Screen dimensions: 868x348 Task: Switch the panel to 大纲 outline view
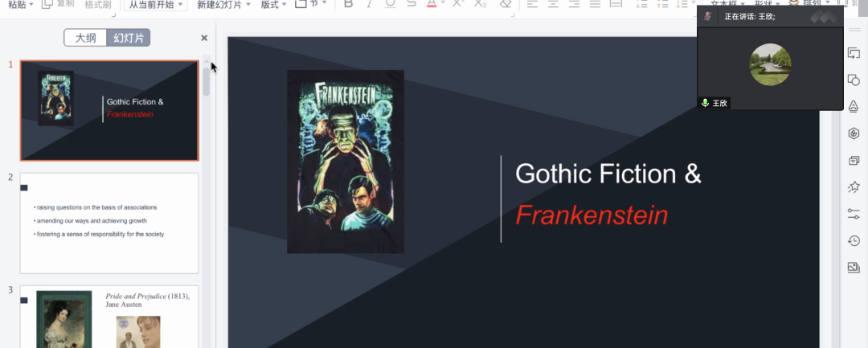click(85, 38)
